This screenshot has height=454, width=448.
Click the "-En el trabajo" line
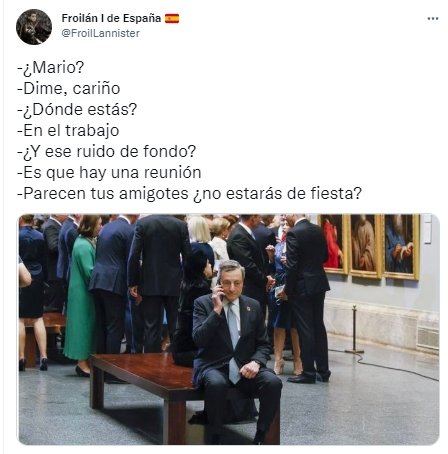tap(68, 131)
